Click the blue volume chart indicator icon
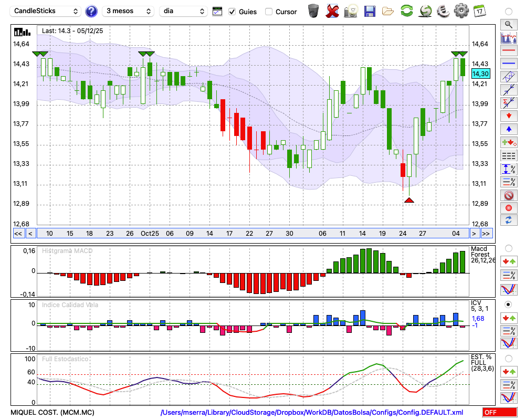The image size is (525, 420). point(509,37)
